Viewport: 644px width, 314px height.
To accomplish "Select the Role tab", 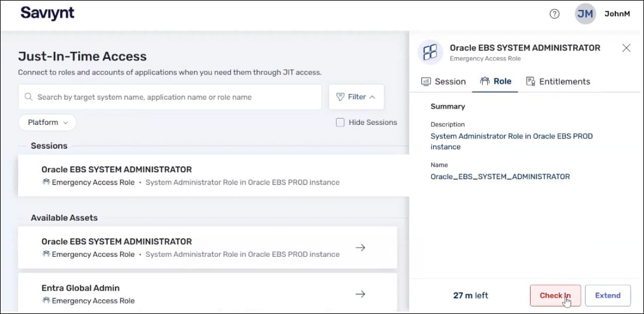I will [495, 82].
